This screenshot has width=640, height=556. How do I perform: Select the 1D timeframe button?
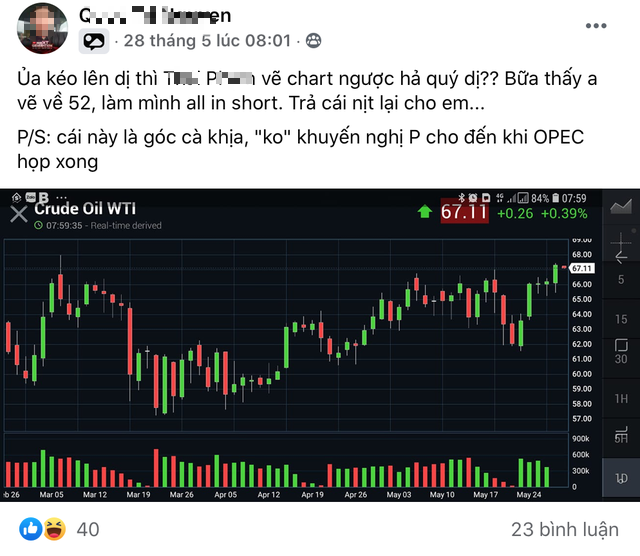621,478
